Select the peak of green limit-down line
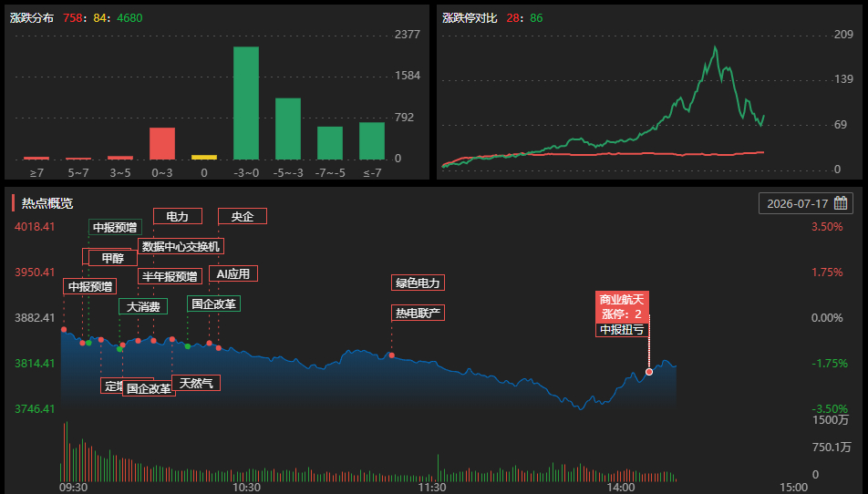The width and height of the screenshot is (868, 494). 715,47
